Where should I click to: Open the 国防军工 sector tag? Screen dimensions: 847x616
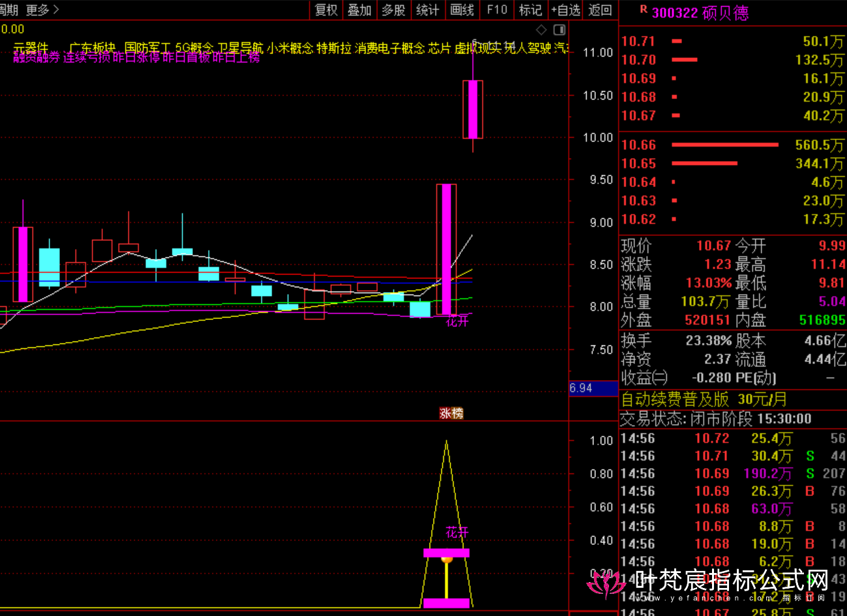(147, 48)
